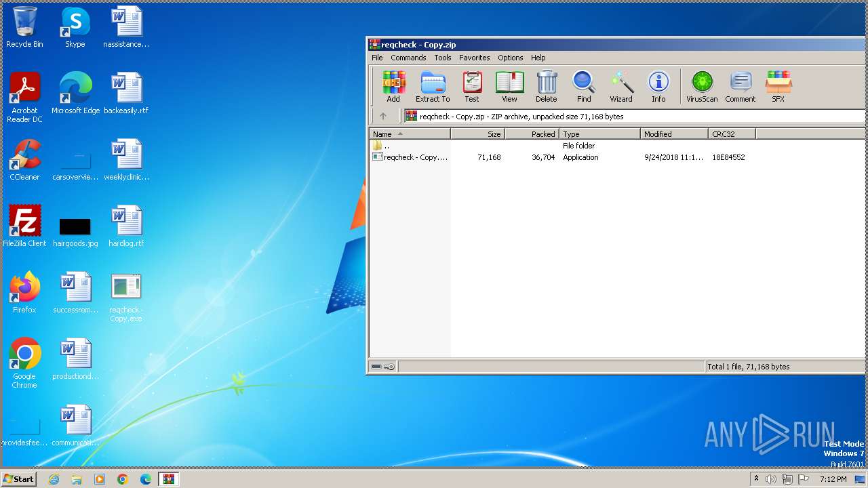Click the Comment toolbar icon

[741, 87]
